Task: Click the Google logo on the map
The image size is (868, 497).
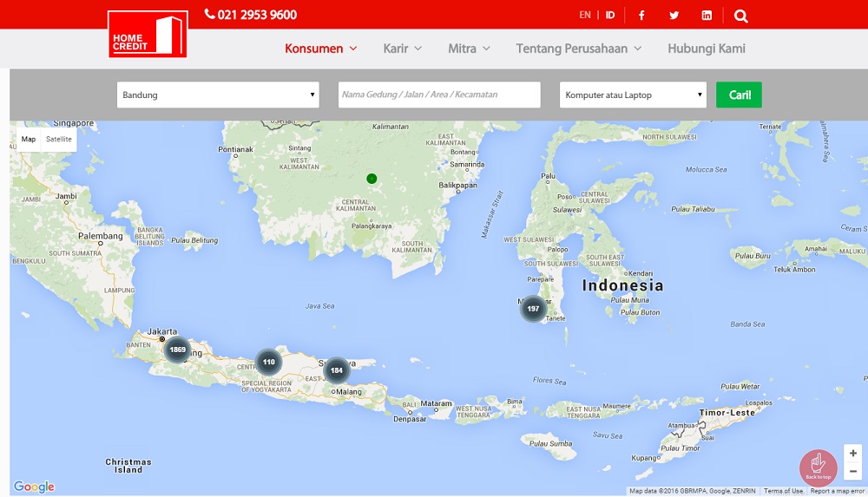Action: pos(35,487)
